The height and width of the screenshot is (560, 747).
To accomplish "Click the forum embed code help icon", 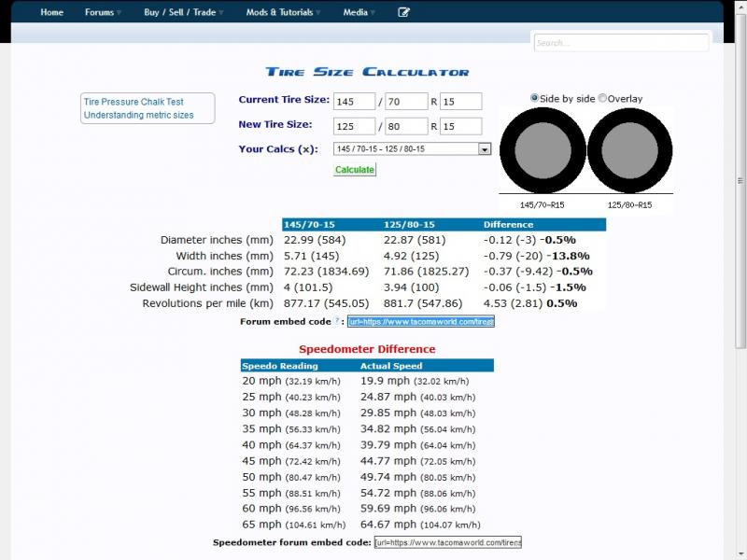I will pos(337,320).
